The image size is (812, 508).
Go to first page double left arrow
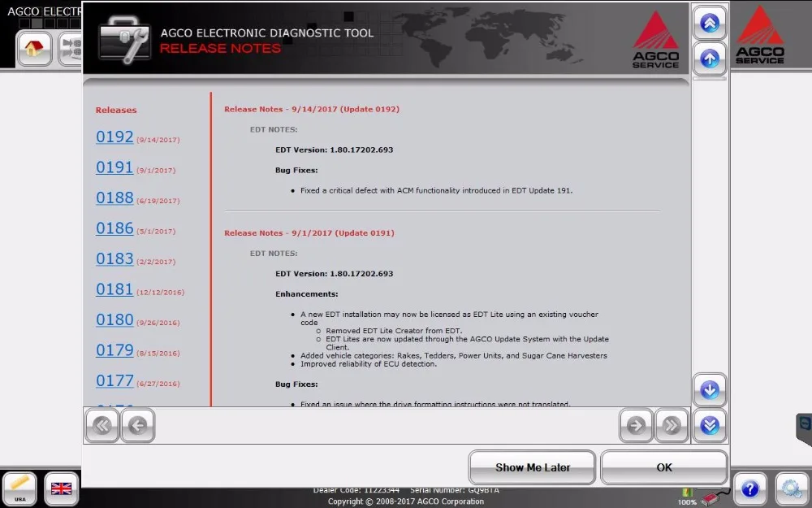[102, 425]
